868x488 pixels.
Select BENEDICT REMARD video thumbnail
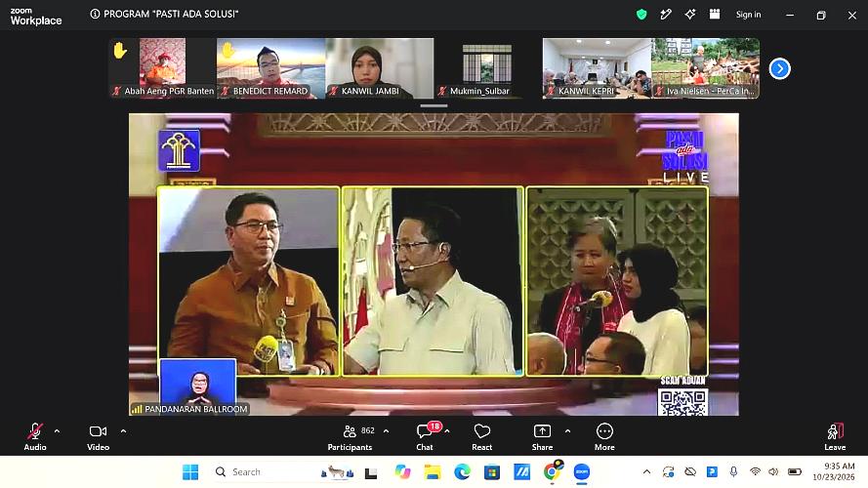[x=270, y=68]
